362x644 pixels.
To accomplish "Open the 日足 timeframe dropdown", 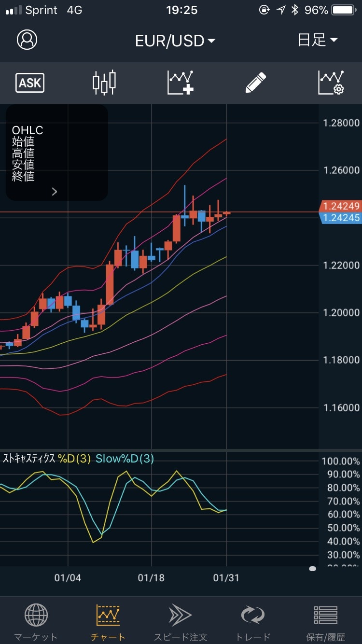I will [x=318, y=40].
